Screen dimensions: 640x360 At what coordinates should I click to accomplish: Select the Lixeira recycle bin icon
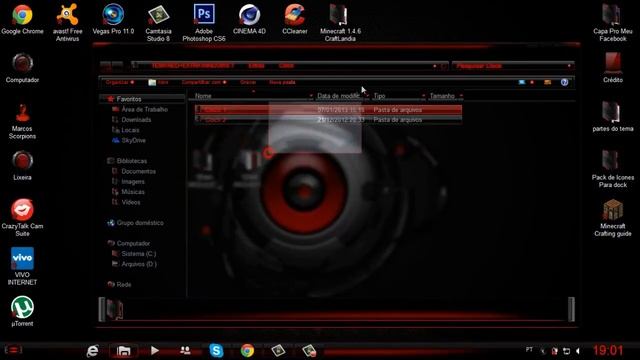click(x=22, y=165)
